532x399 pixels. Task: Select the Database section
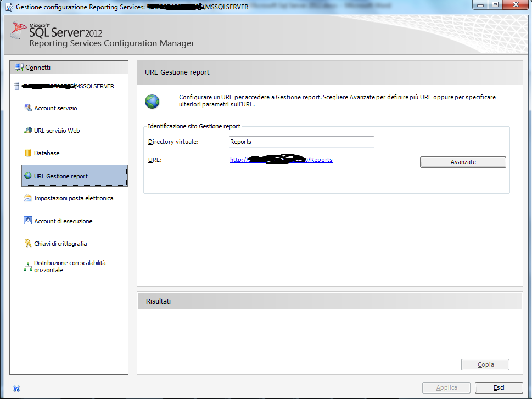(47, 153)
